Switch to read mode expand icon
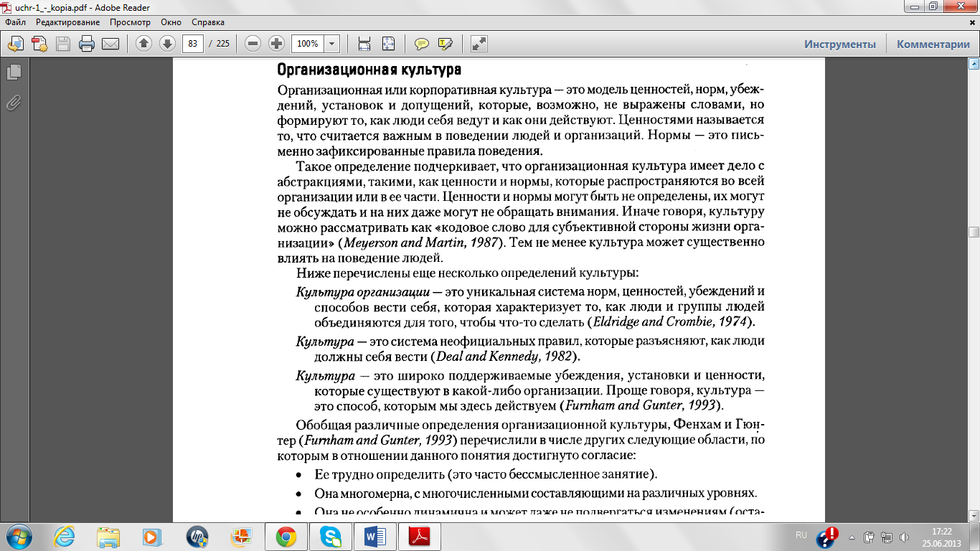The image size is (980, 551). click(x=479, y=44)
